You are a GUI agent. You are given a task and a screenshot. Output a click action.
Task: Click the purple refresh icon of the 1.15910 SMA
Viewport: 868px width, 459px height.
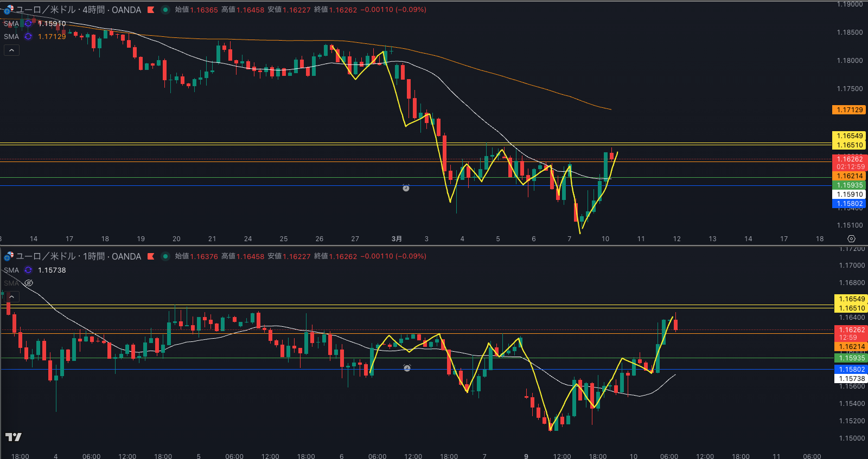[28, 23]
